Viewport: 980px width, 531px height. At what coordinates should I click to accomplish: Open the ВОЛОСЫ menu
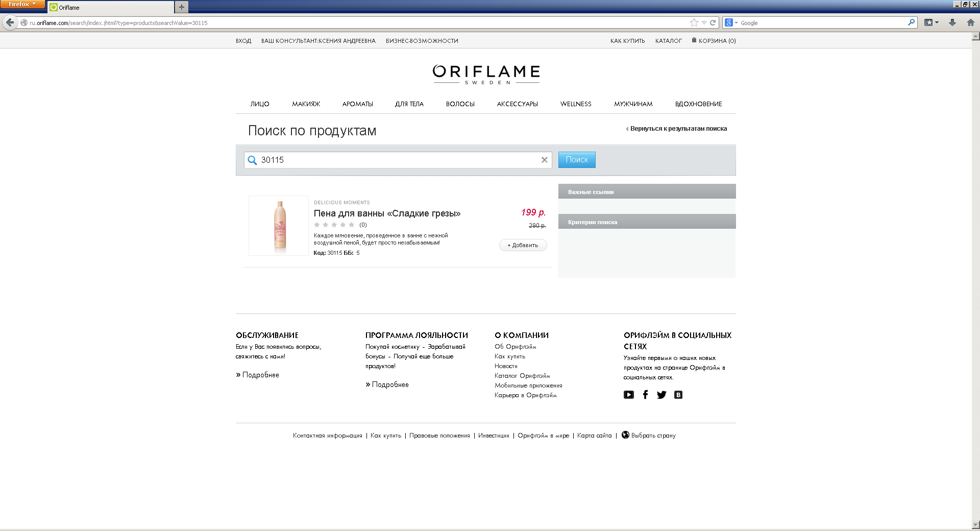click(x=460, y=104)
